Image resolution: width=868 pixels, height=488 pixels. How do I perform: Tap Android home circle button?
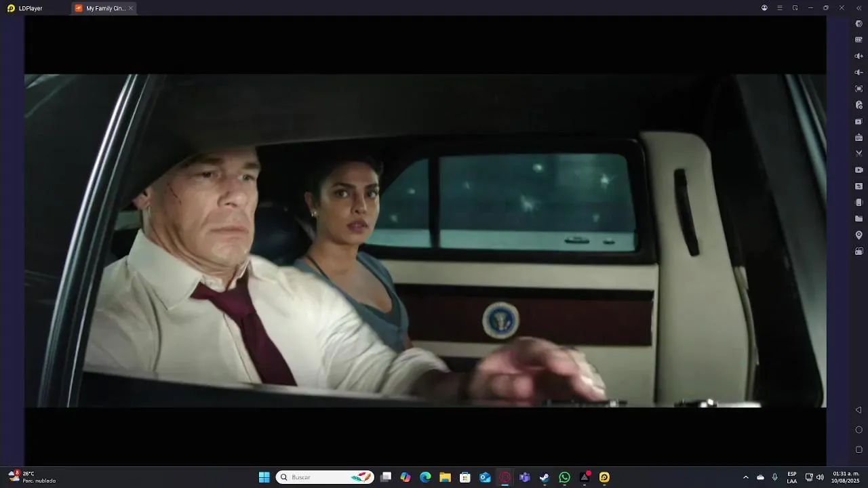click(x=859, y=430)
